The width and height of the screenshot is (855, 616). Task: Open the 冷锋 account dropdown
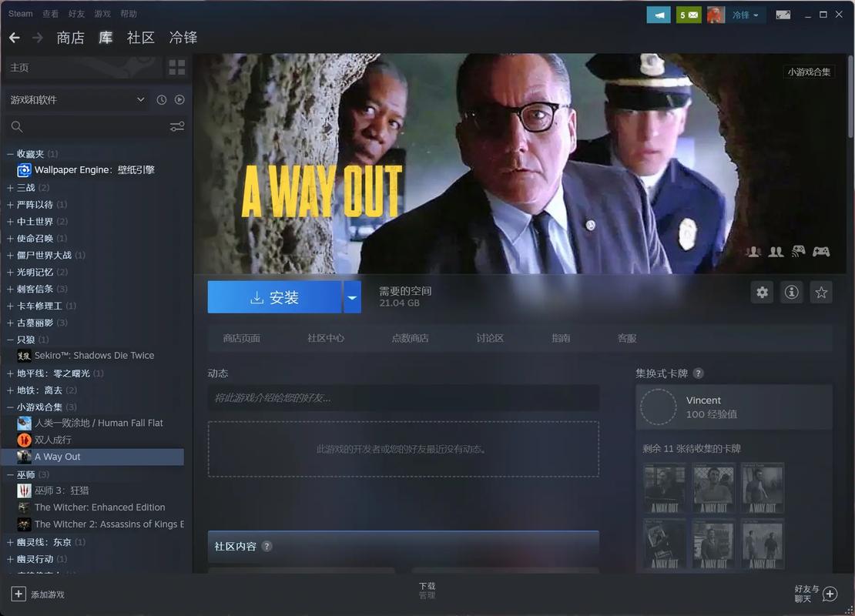[x=745, y=15]
